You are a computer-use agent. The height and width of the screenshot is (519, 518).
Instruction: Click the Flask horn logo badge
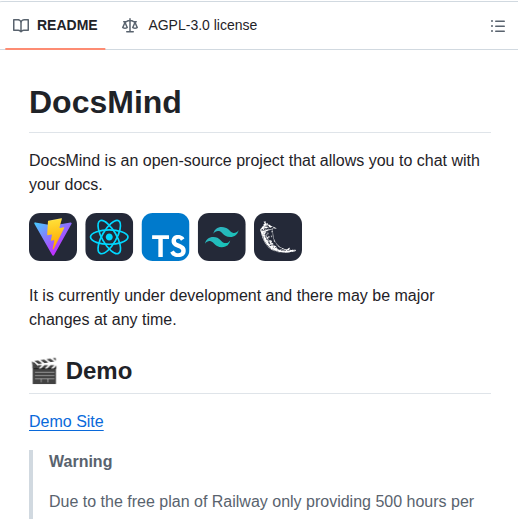[278, 237]
